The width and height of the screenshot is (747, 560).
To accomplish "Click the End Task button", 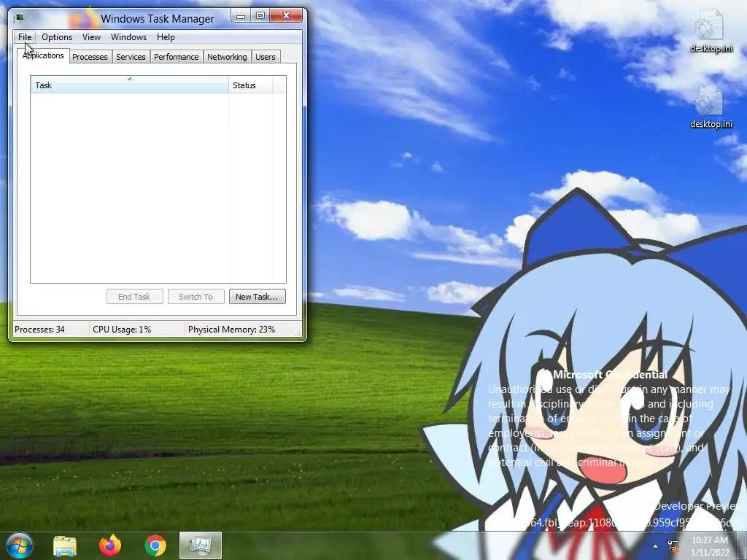I will (135, 297).
